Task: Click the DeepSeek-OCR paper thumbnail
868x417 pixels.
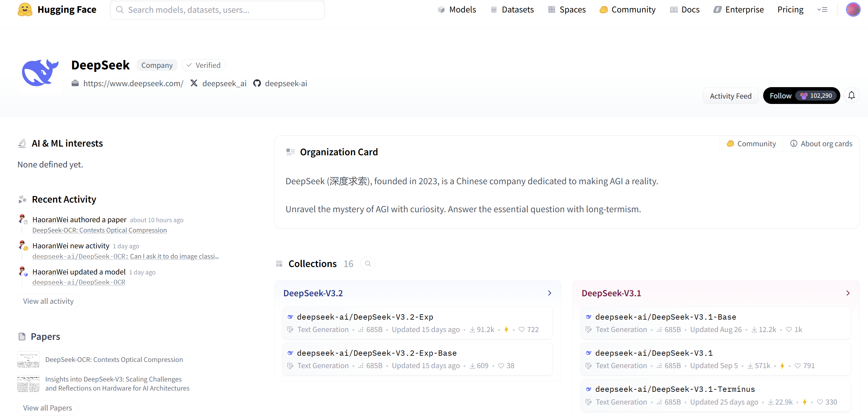Action: point(28,359)
